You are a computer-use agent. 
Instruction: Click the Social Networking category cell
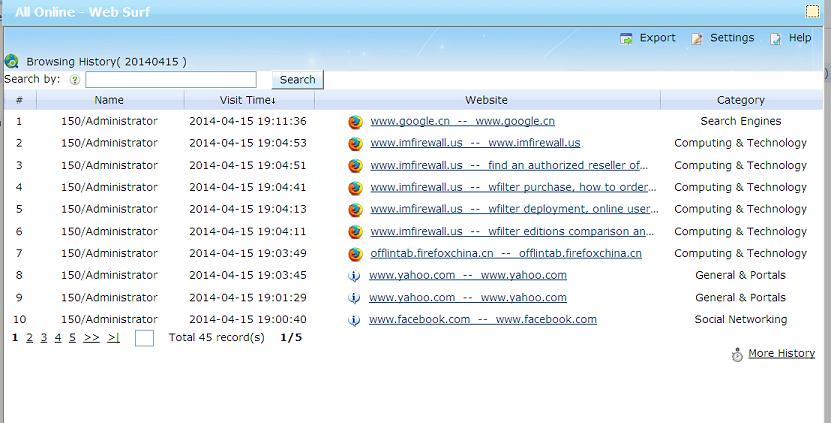pyautogui.click(x=740, y=319)
